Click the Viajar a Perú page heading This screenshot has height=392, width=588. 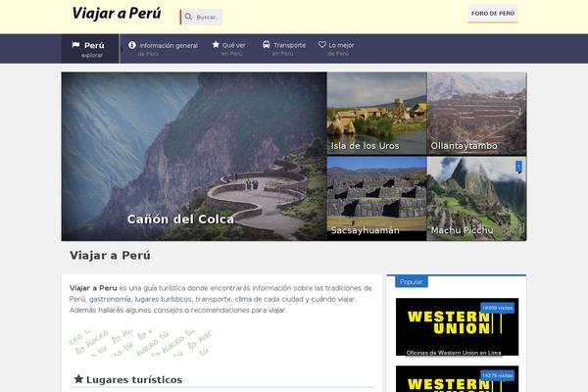click(110, 256)
